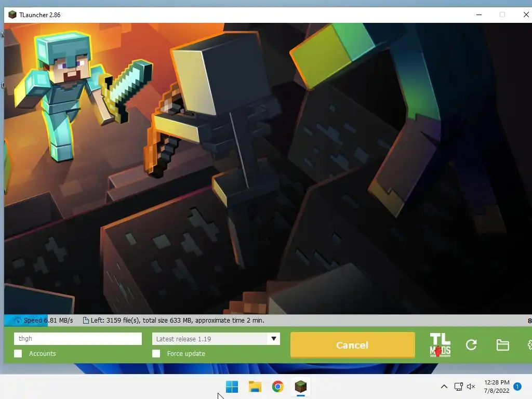532x399 pixels.
Task: Open the TL Mods icon
Action: point(440,345)
